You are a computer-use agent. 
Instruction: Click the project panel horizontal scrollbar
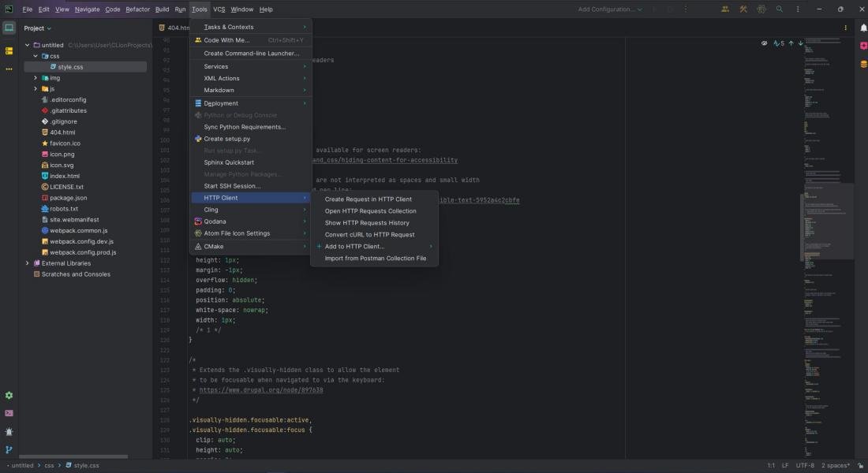[x=73, y=456]
